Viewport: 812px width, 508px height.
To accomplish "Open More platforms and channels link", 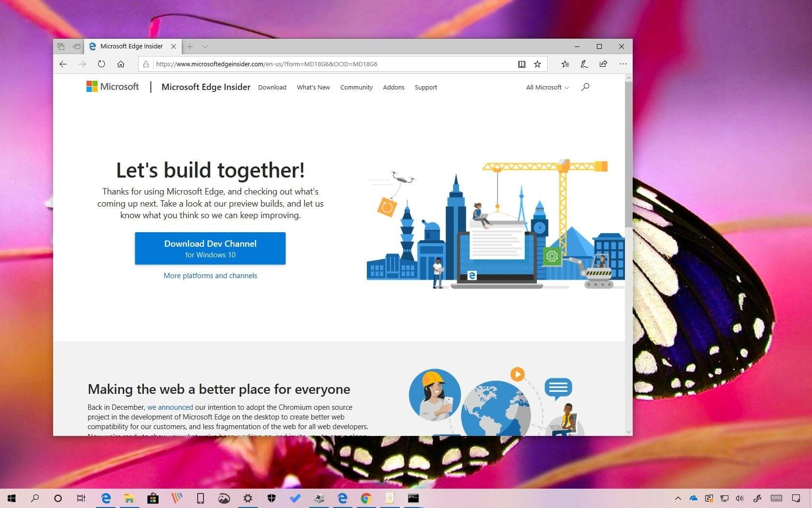I will (x=210, y=276).
